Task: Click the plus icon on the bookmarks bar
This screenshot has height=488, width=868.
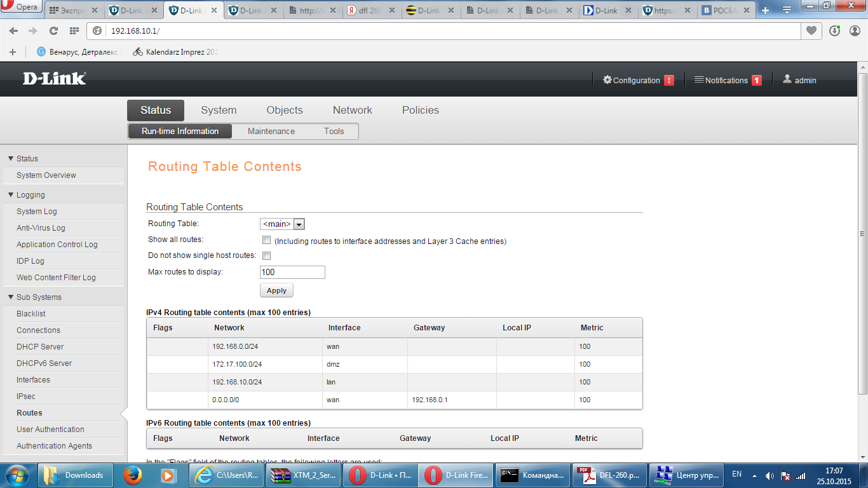Action: click(13, 52)
